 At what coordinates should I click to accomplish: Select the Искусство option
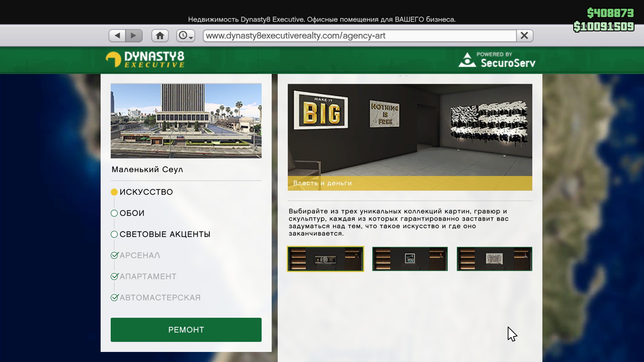click(146, 192)
